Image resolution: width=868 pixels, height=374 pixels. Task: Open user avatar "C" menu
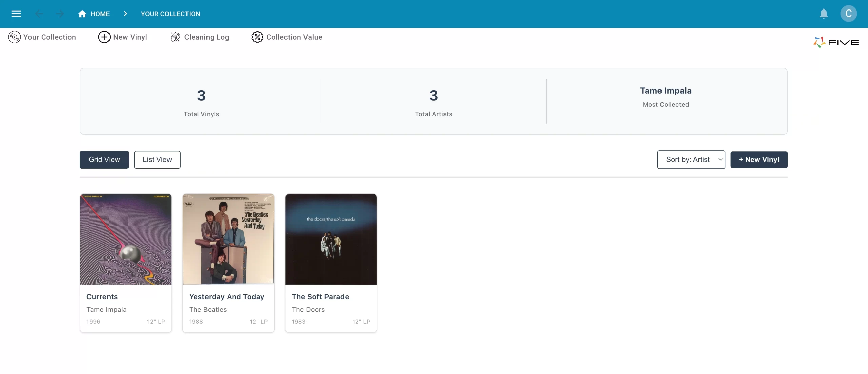click(848, 14)
